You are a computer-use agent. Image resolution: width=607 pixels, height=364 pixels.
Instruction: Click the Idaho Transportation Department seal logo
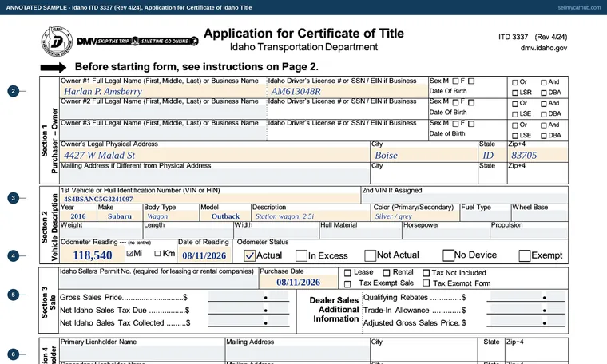tap(57, 41)
